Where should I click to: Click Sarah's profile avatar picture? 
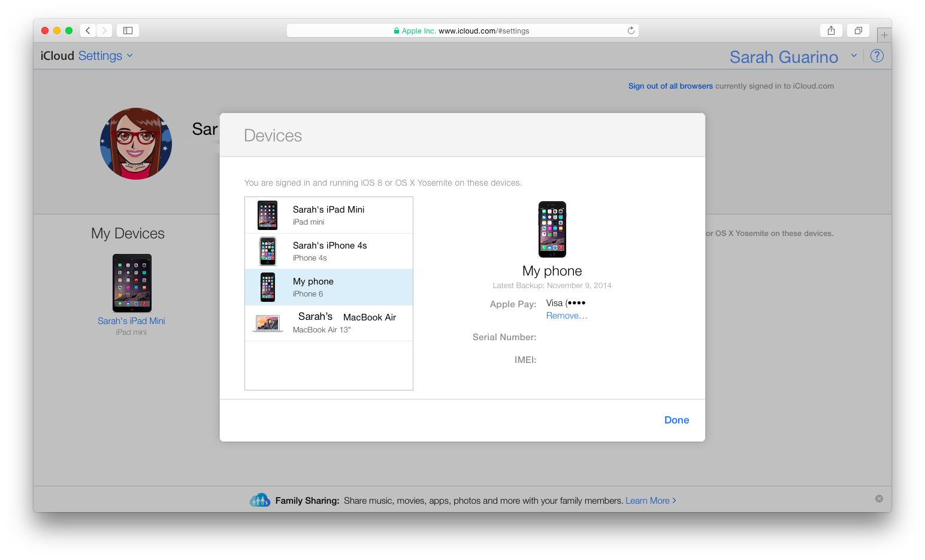(136, 144)
